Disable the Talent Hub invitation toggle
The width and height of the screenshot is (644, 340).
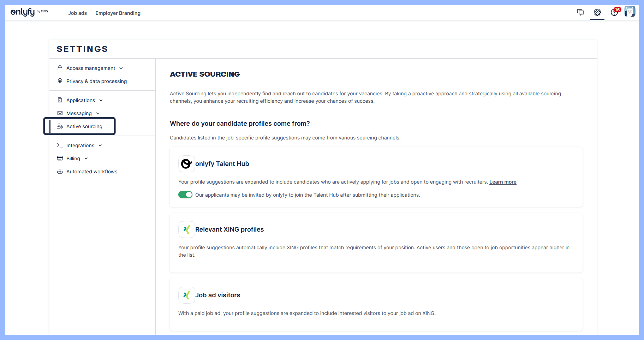point(185,195)
